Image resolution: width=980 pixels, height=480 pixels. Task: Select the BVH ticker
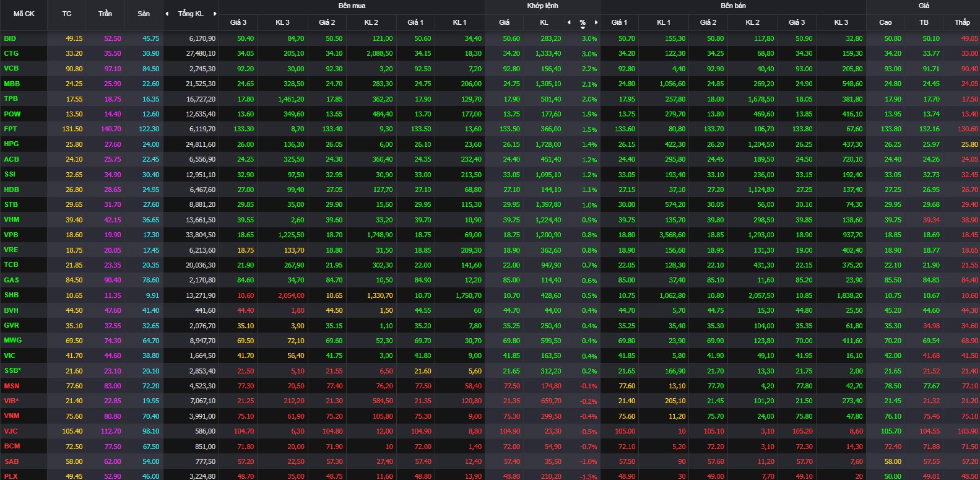click(x=11, y=310)
